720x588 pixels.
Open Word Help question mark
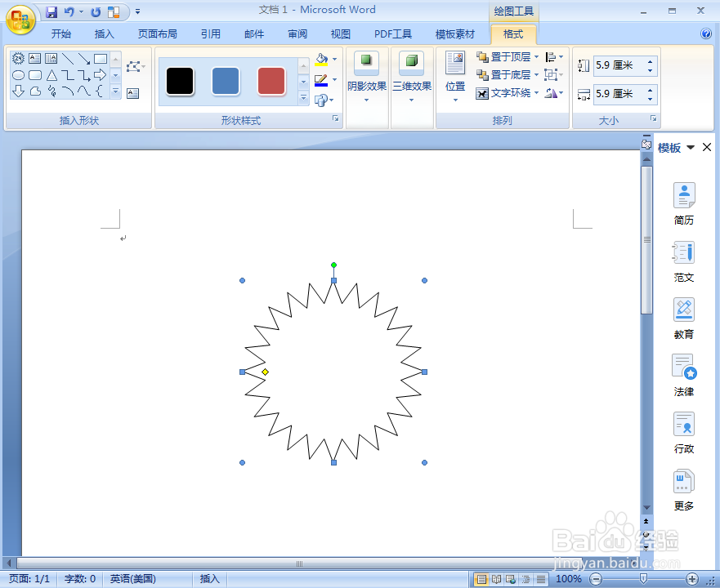[706, 33]
